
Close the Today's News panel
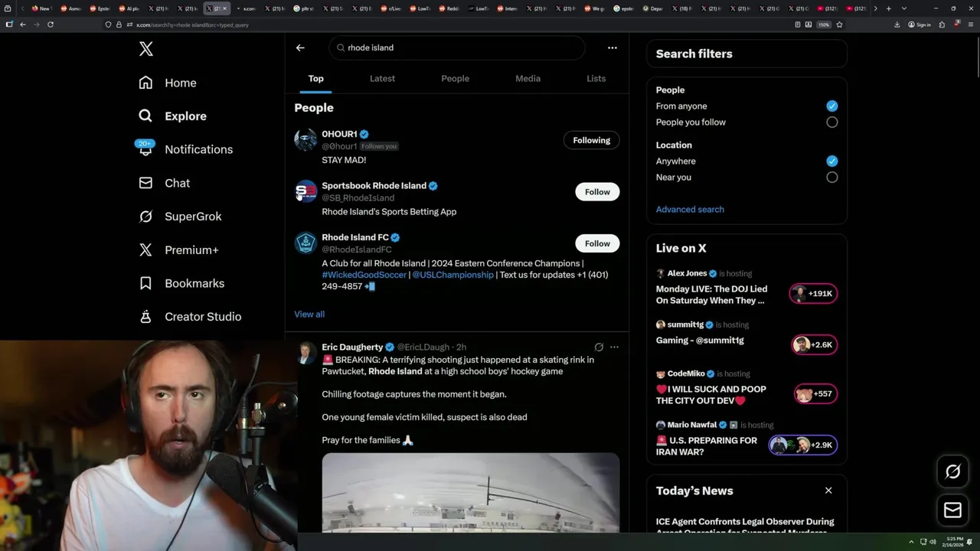pos(828,491)
